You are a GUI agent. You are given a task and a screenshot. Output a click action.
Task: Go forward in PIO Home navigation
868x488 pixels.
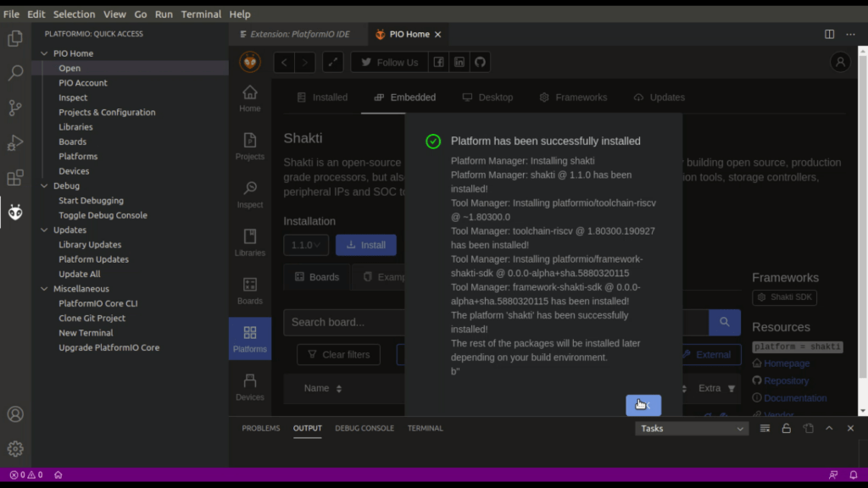(x=305, y=62)
